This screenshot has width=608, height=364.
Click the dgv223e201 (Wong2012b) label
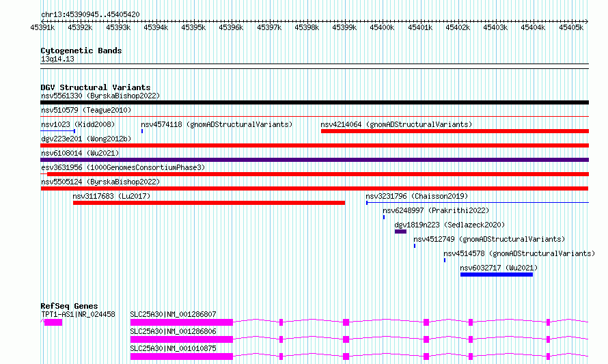point(86,139)
